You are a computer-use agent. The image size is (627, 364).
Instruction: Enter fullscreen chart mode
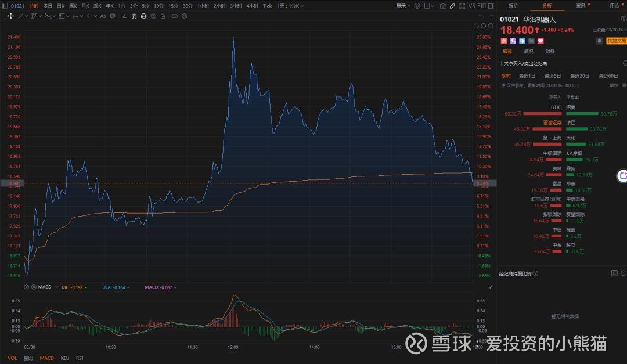tap(462, 6)
